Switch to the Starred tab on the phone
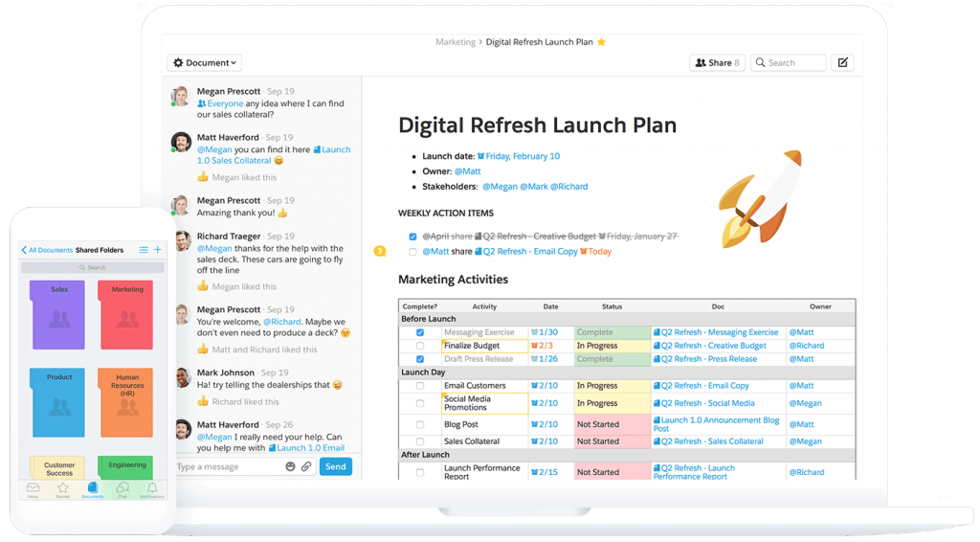The image size is (980, 542). coord(62,489)
